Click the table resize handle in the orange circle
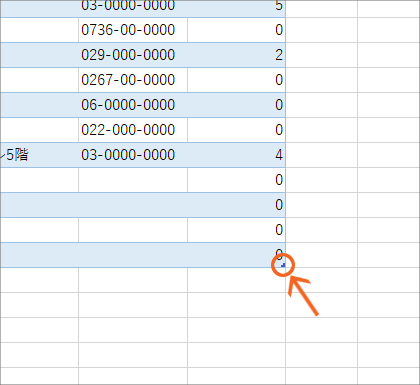This screenshot has width=420, height=385. point(283,265)
